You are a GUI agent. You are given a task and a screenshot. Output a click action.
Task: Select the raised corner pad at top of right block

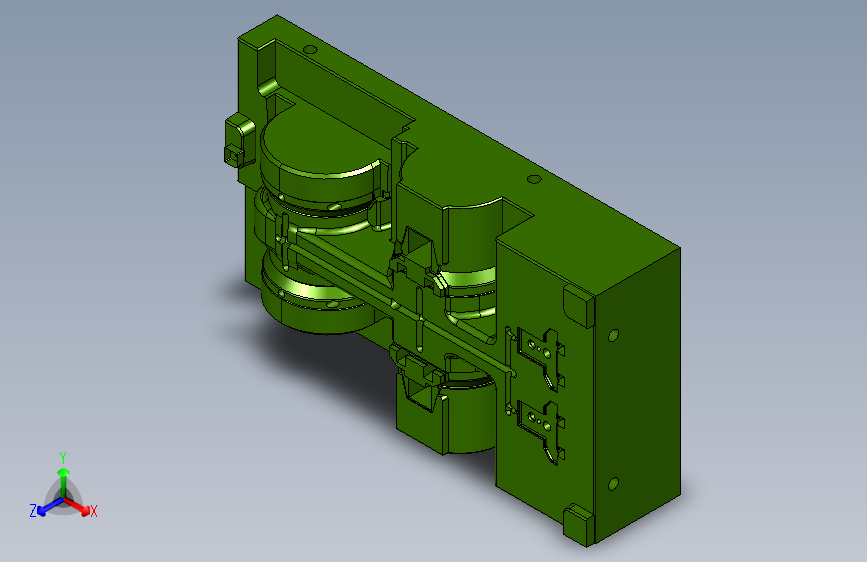(x=578, y=306)
